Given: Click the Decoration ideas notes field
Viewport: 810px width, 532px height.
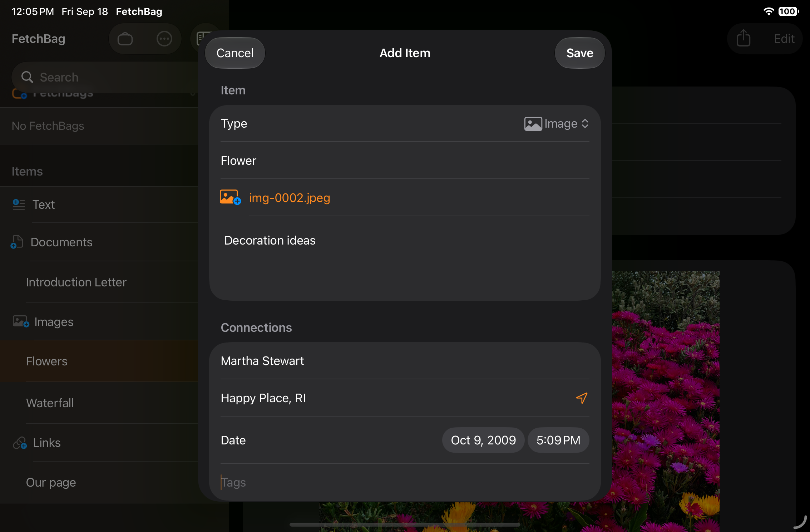Looking at the screenshot, I should (405, 258).
